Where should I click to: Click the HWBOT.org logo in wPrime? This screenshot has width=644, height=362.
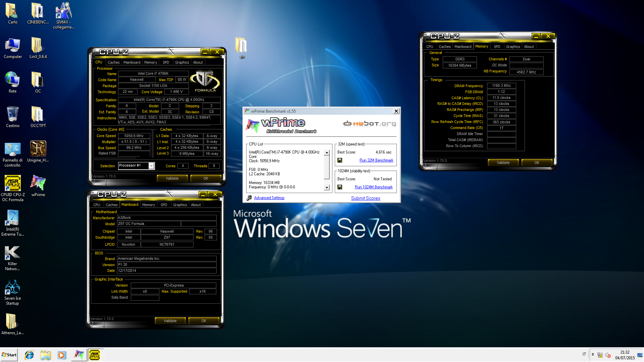tap(369, 124)
